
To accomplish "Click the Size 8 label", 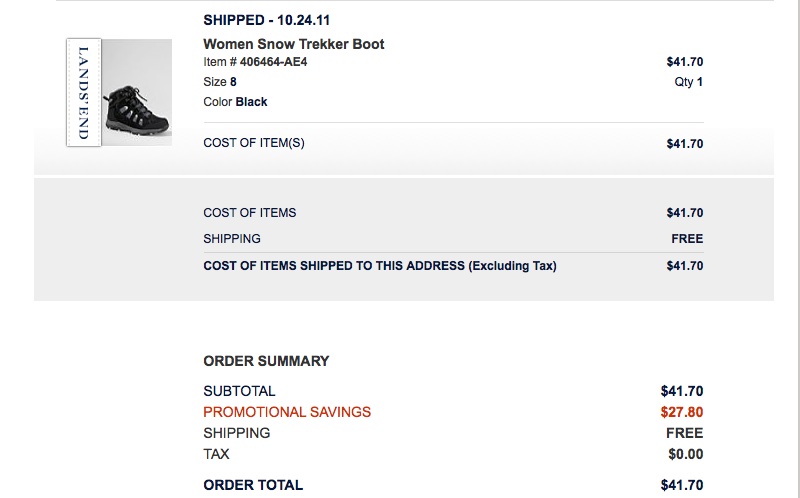I will tap(220, 82).
